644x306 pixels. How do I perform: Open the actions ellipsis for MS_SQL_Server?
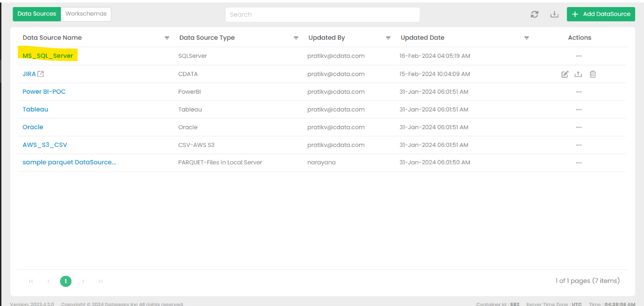point(579,56)
